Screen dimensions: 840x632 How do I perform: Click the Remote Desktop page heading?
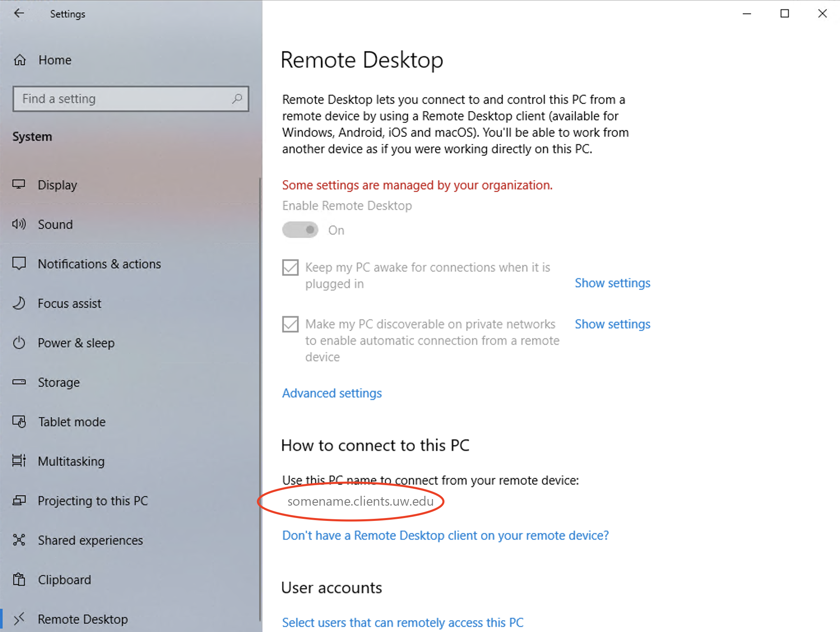[362, 60]
